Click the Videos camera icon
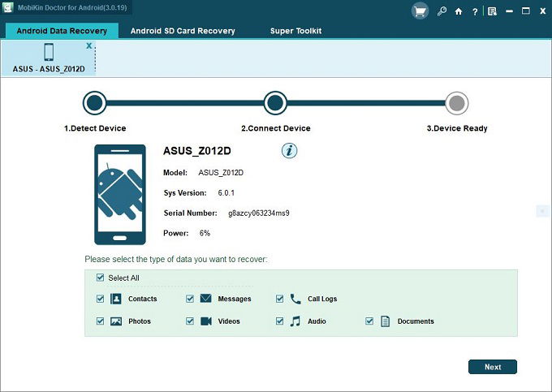Screen dimensions: 552x392 (206, 321)
